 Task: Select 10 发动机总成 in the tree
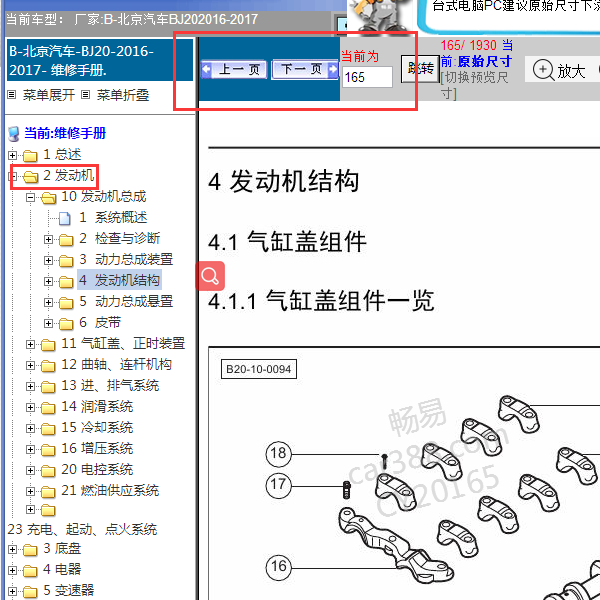click(x=104, y=196)
